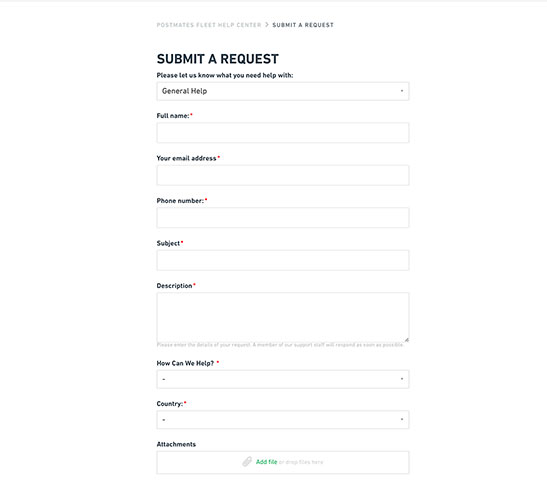The width and height of the screenshot is (547, 486).
Task: Click the Attachments field label
Action: [x=176, y=444]
